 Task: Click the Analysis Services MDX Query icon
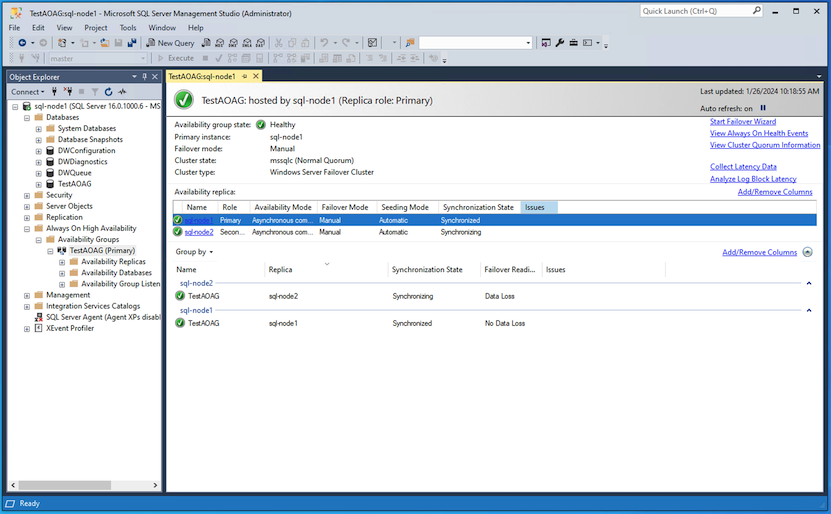tap(219, 43)
